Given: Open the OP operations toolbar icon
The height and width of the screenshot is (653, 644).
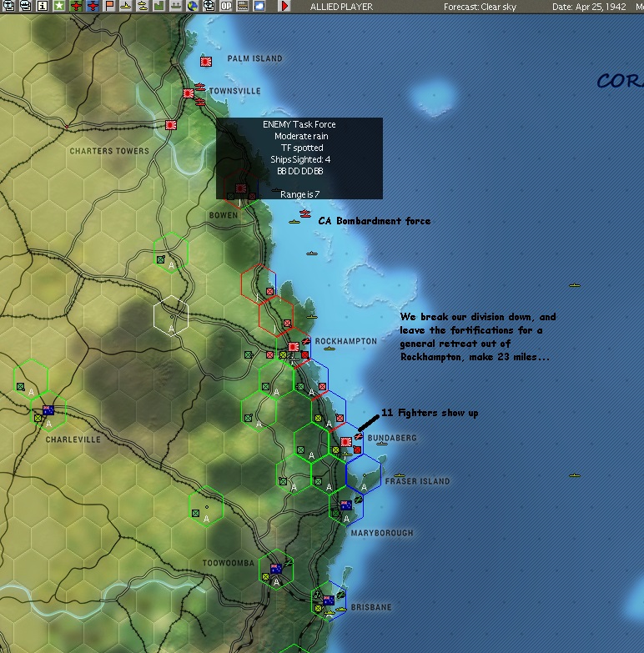Looking at the screenshot, I should click(x=226, y=6).
